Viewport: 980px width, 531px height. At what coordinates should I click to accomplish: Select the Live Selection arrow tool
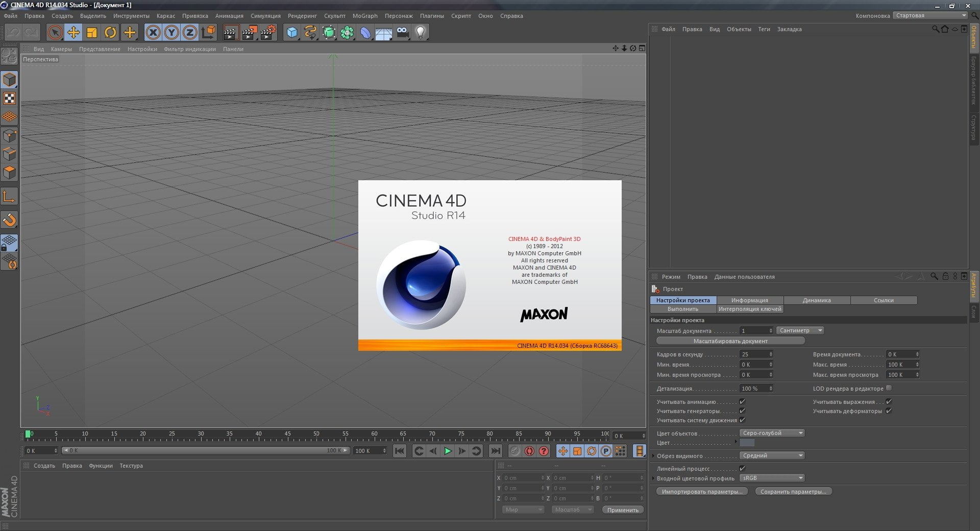point(55,33)
